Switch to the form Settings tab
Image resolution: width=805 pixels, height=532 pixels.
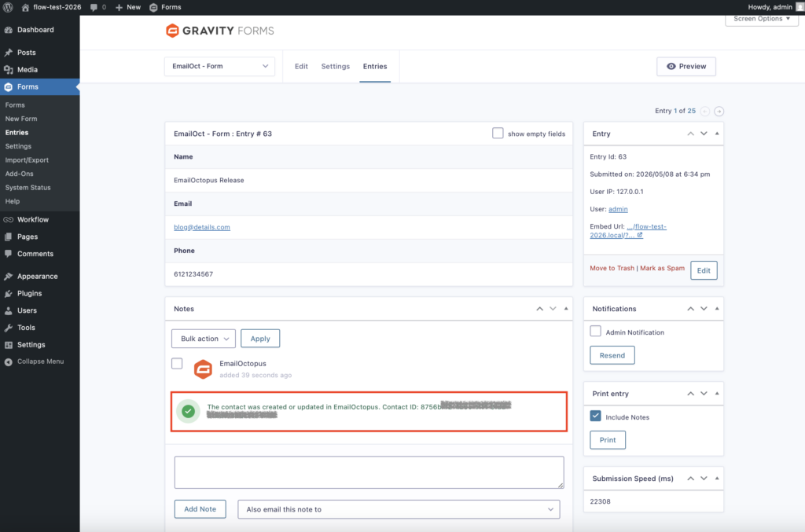tap(335, 66)
